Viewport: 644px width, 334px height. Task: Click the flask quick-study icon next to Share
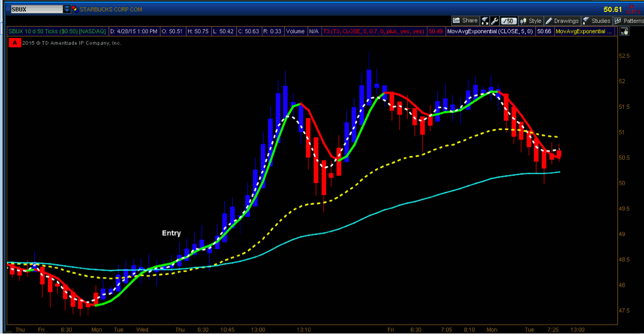[x=485, y=21]
